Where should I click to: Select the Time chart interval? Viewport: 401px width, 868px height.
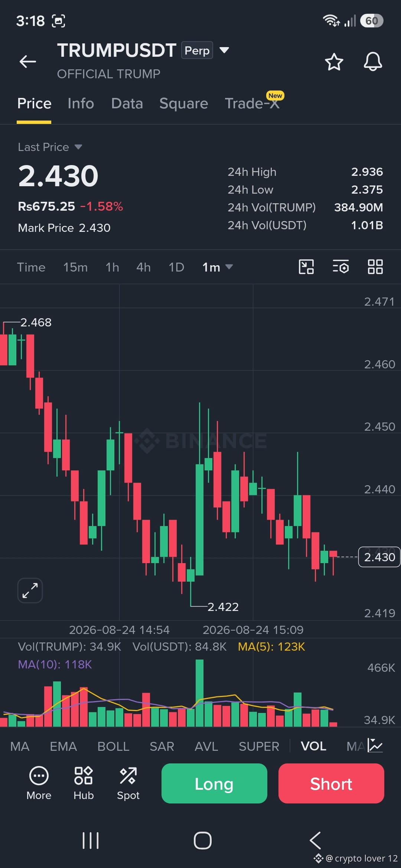point(31,267)
